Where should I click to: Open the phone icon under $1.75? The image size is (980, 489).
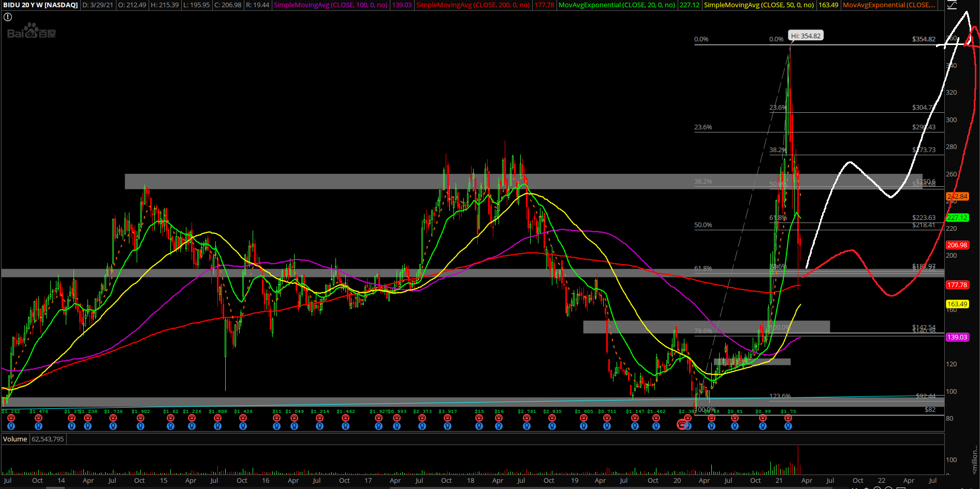coord(788,419)
